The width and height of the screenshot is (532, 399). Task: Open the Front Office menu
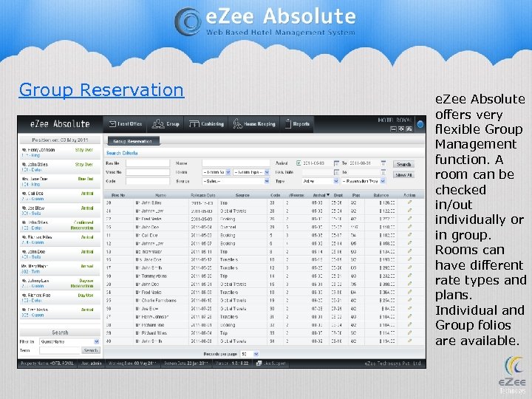[125, 124]
